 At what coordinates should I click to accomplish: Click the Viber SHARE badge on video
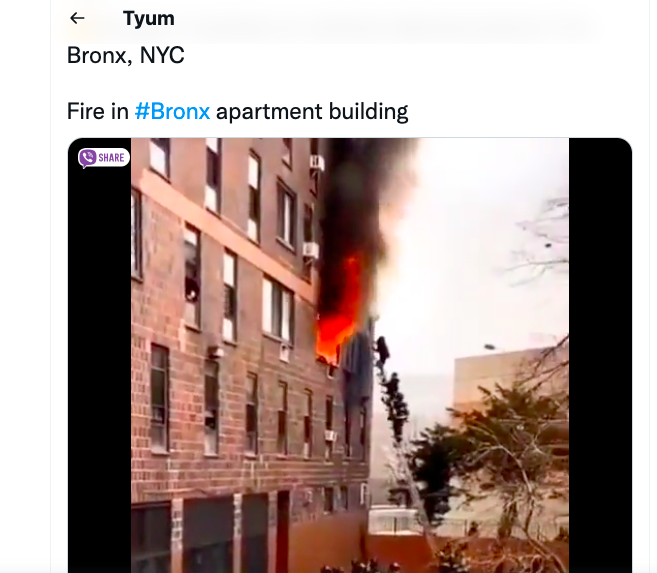point(103,157)
